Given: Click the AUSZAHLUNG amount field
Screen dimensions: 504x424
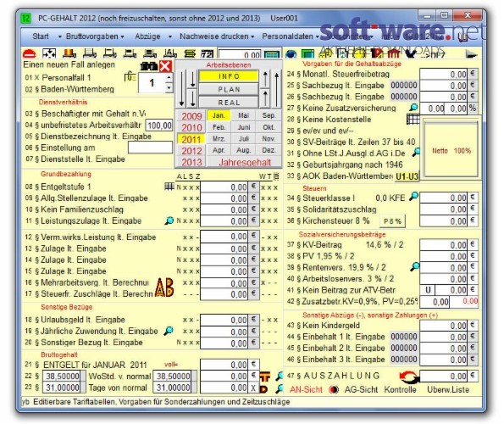Looking at the screenshot, I should (x=444, y=376).
